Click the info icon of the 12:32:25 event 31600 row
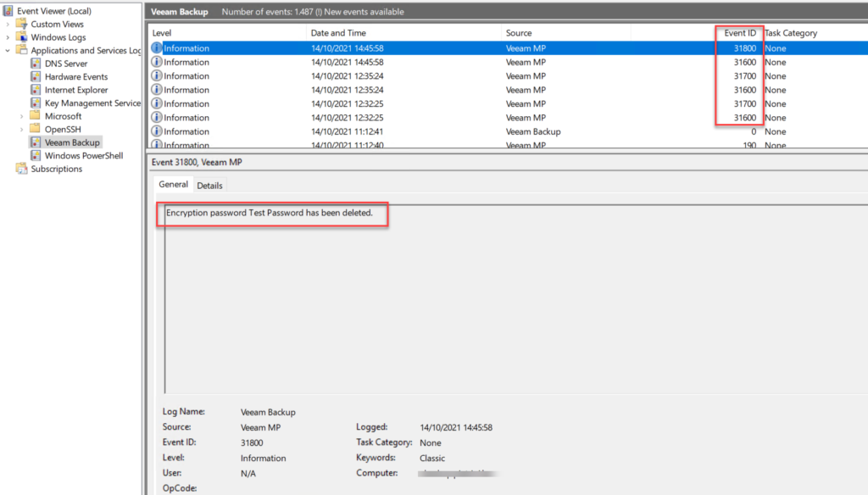The image size is (868, 495). click(157, 117)
